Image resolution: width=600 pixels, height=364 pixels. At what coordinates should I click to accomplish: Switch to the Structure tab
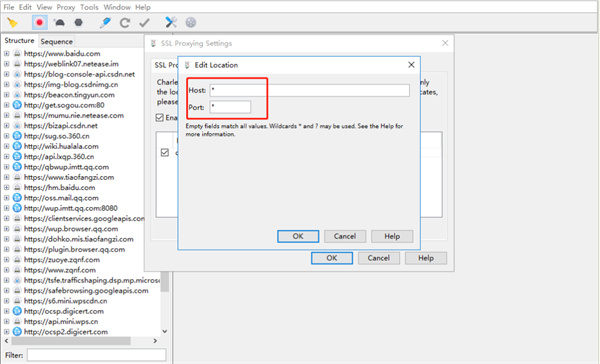[19, 41]
